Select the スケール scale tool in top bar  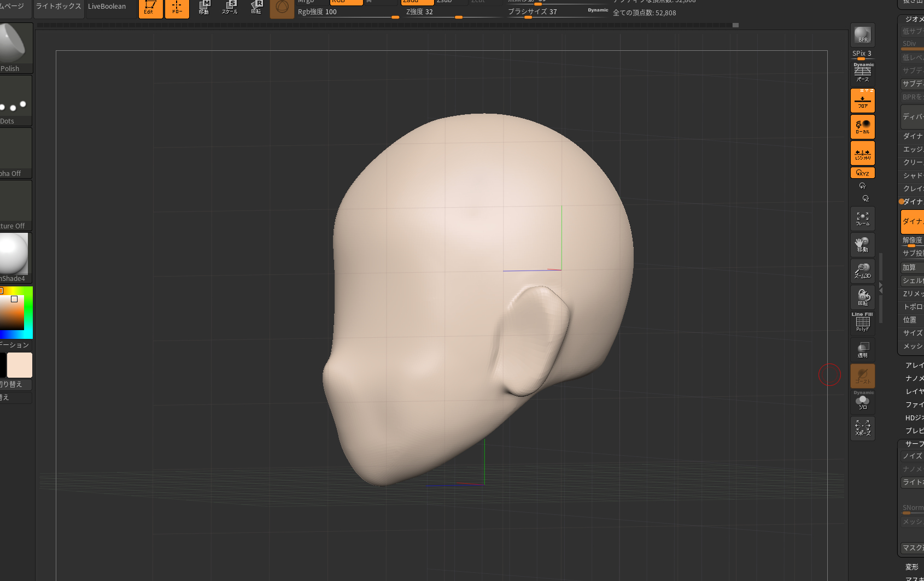[x=230, y=8]
